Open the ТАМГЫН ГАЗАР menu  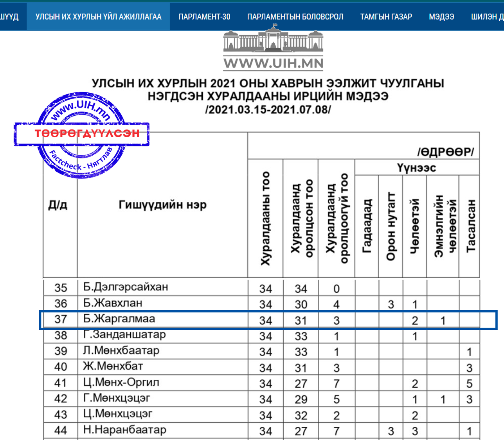[x=386, y=16]
